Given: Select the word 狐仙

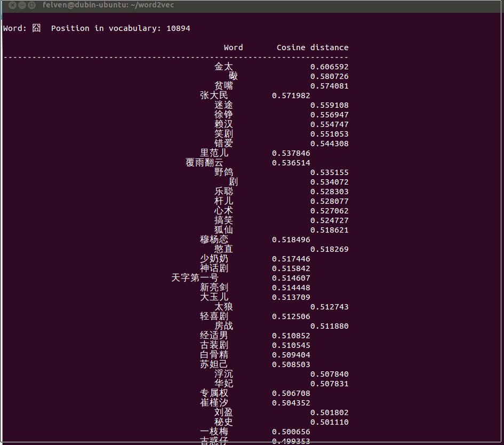Looking at the screenshot, I should (x=223, y=230).
